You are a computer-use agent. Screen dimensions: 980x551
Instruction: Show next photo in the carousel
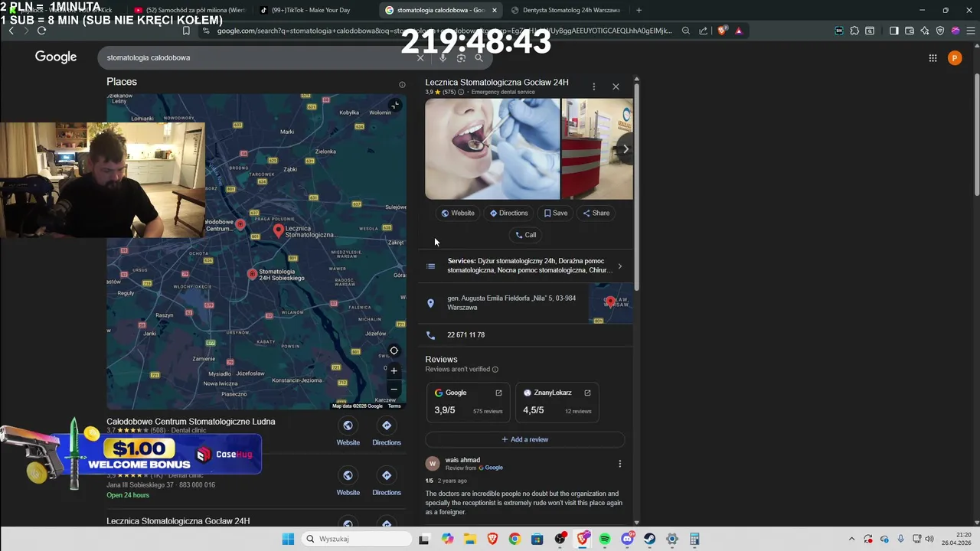click(625, 149)
